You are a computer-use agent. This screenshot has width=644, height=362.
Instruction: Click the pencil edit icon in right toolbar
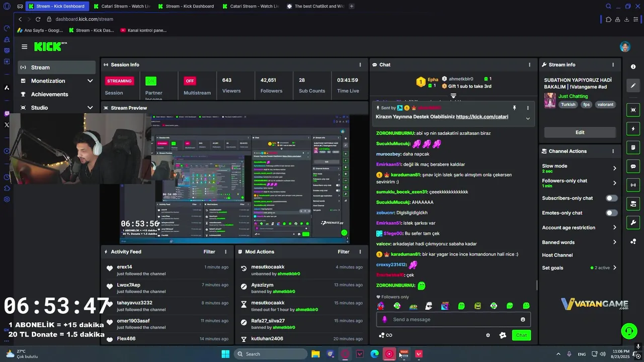pyautogui.click(x=633, y=85)
